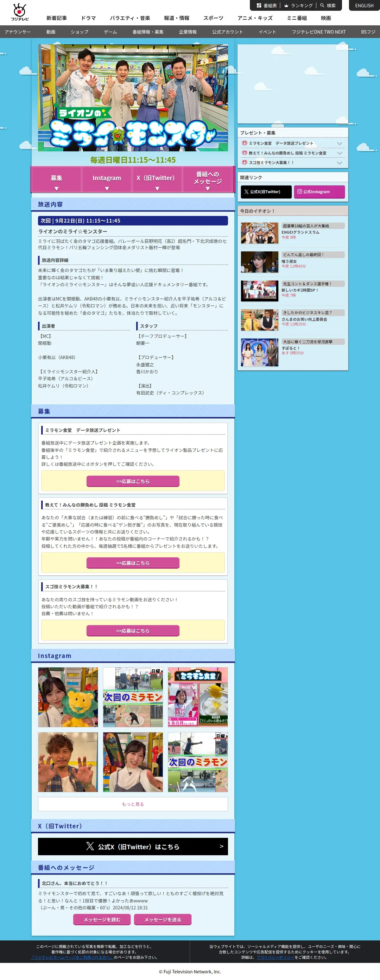Open the バラエティ・音楽 menu
This screenshot has width=380, height=980.
[130, 18]
